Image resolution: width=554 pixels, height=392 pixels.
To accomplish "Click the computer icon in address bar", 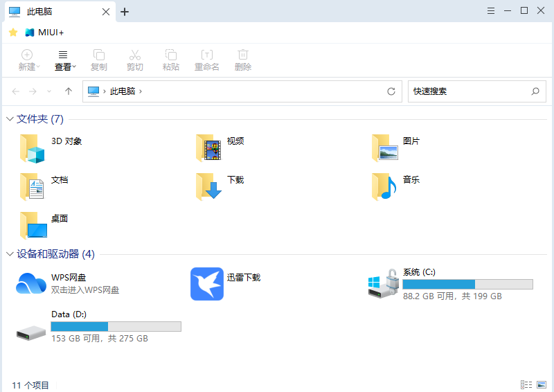I will (x=93, y=91).
